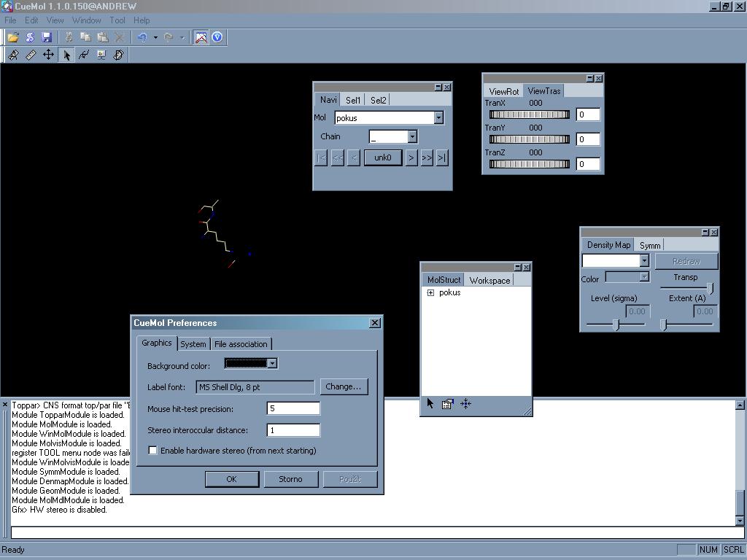Open the Chain dropdown
The height and width of the screenshot is (560, 747).
click(412, 136)
